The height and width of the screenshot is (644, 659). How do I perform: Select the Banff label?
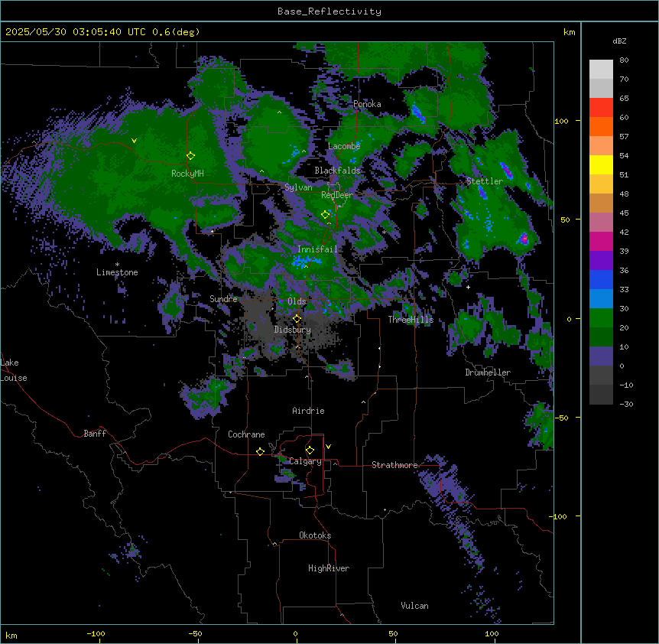pyautogui.click(x=95, y=434)
